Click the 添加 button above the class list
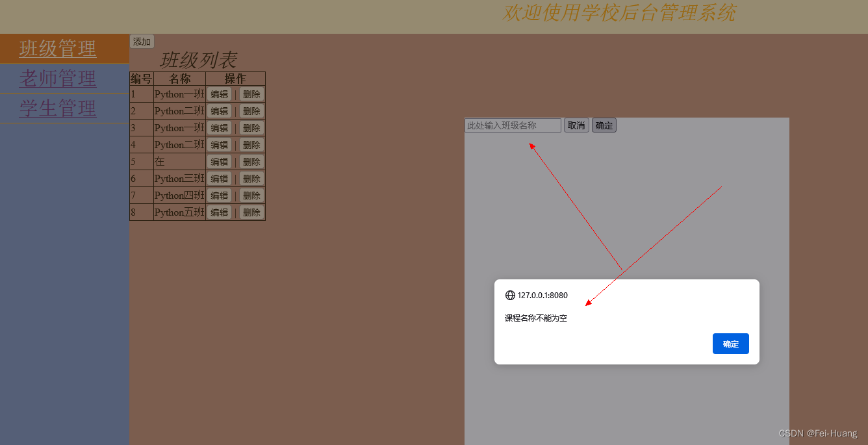868x445 pixels. tap(142, 42)
